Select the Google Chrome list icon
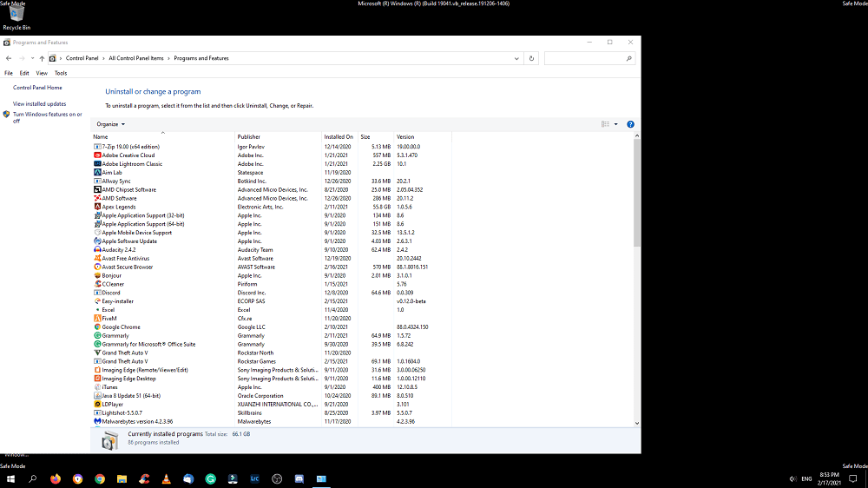Image resolution: width=868 pixels, height=488 pixels. click(97, 326)
